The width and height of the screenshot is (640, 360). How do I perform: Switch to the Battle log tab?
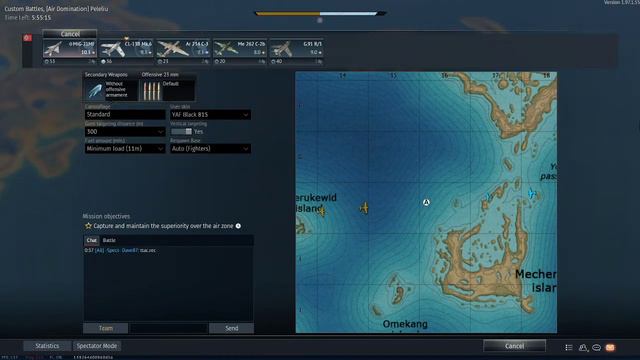pos(109,240)
